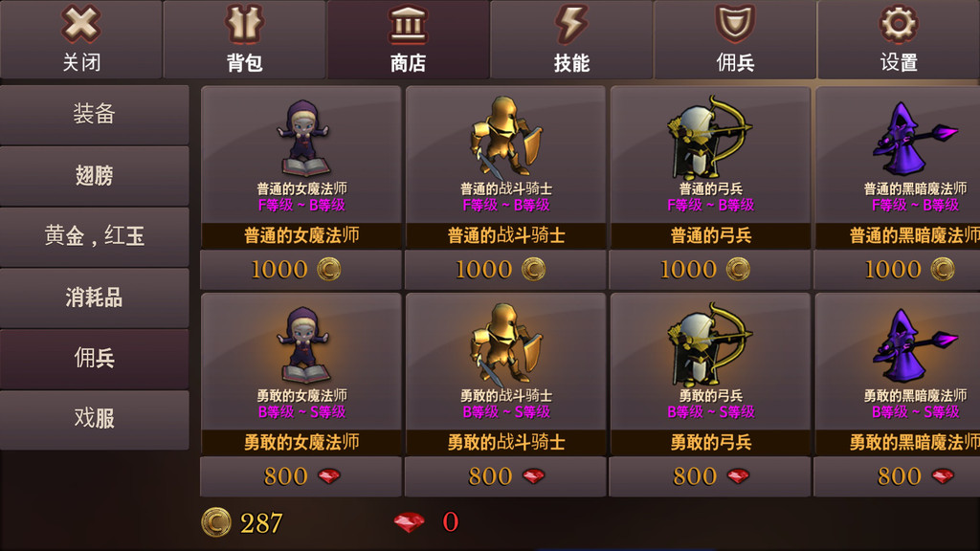The image size is (980, 551).
Task: Open the 装备 equipment category
Action: tap(95, 115)
